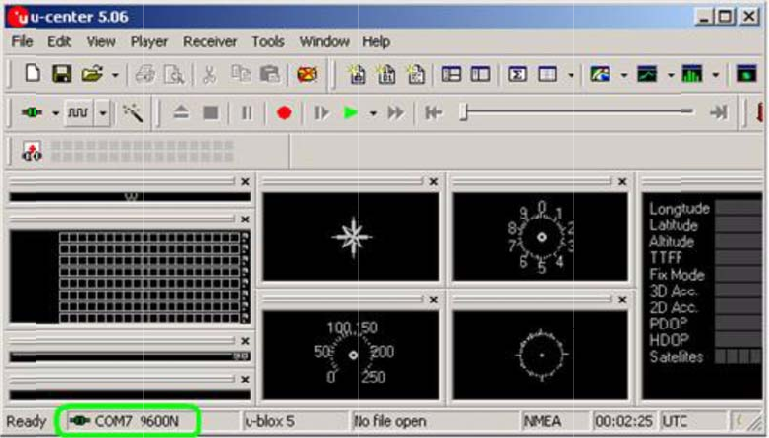Expand the histogram view dropdown arrow
The width and height of the screenshot is (769, 438).
716,75
